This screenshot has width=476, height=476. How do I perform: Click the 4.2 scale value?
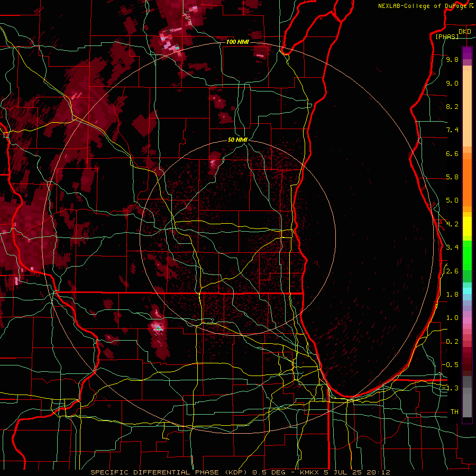point(452,224)
